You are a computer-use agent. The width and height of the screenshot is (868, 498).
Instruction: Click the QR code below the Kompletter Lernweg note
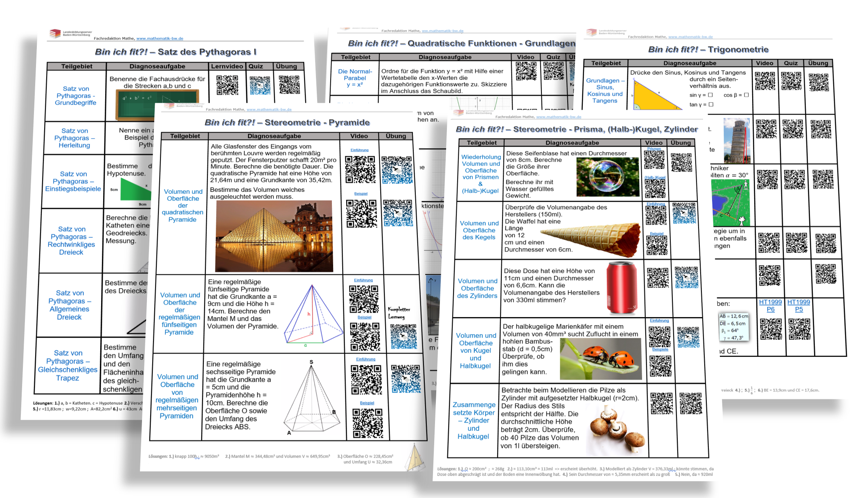[404, 336]
